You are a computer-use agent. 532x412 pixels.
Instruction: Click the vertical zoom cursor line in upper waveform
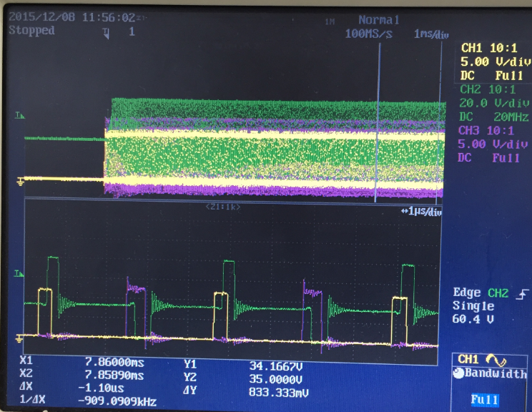point(378,122)
